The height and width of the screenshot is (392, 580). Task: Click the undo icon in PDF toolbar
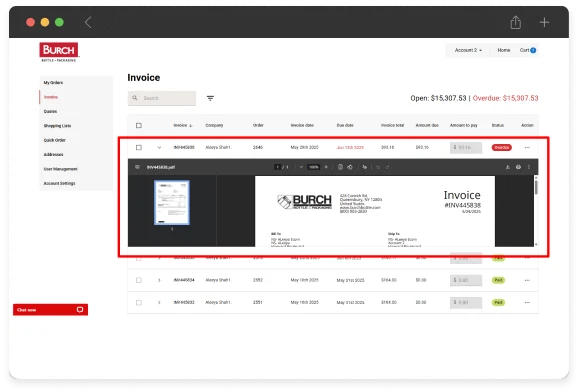click(378, 167)
